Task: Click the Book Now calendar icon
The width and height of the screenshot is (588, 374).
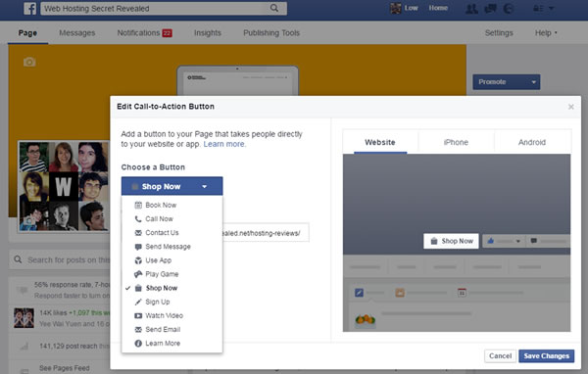Action: point(138,205)
